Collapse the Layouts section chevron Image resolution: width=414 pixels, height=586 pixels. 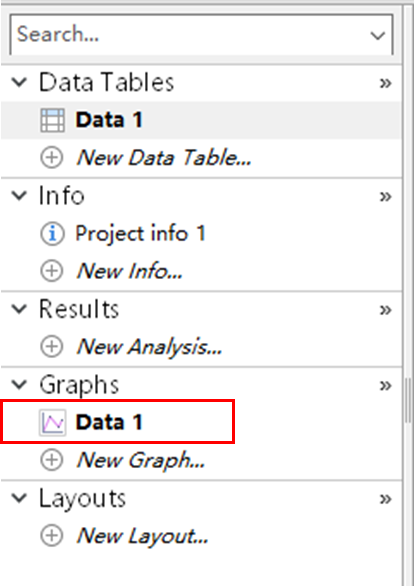[x=19, y=498]
